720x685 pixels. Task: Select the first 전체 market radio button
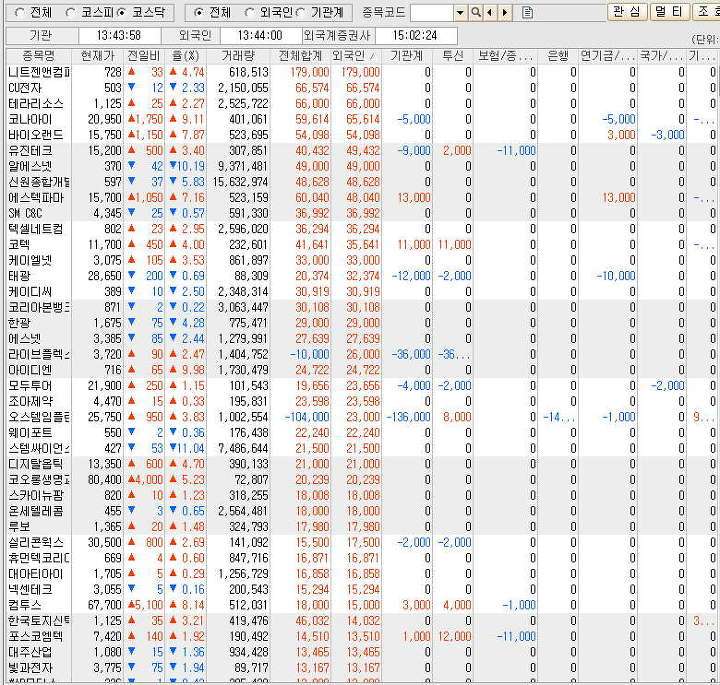[19, 13]
